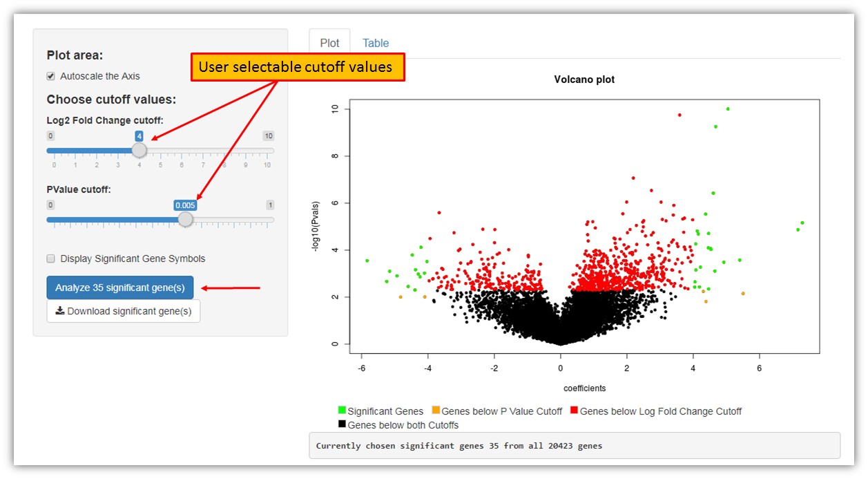Click the Volcano plot title
The image size is (868, 479).
click(584, 79)
